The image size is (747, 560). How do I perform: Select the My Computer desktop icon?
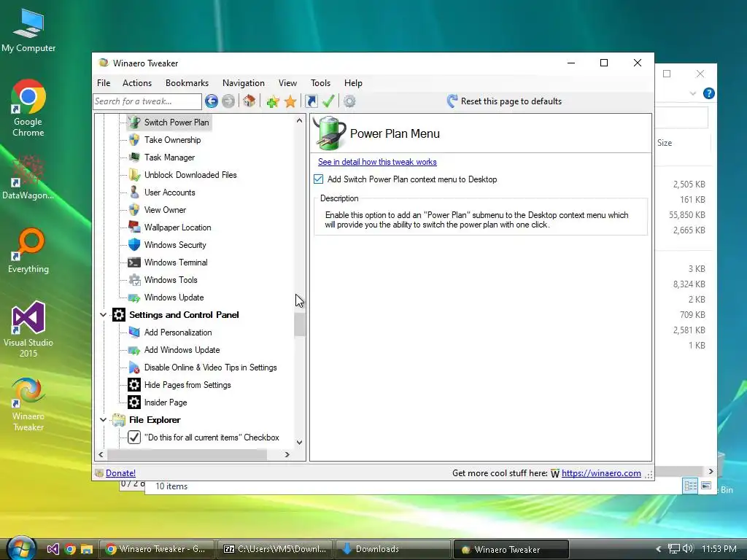tap(28, 29)
